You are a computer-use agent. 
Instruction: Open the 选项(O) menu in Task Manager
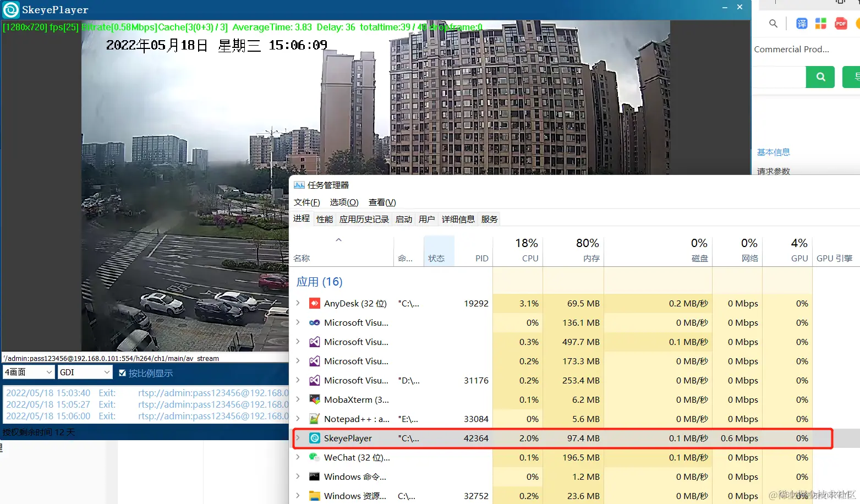(x=344, y=202)
